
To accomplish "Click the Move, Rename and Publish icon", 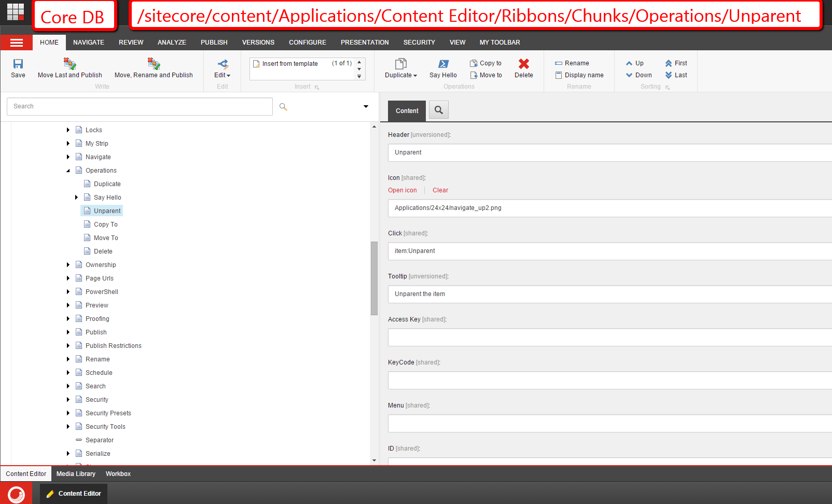I will (x=154, y=64).
